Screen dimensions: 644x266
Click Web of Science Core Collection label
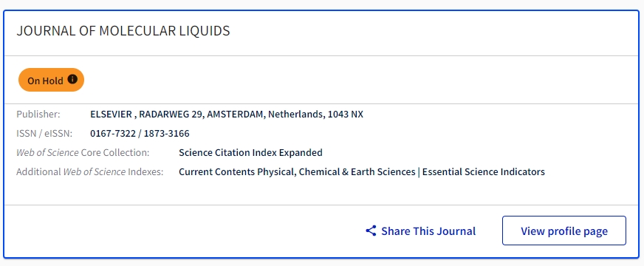[x=83, y=152]
